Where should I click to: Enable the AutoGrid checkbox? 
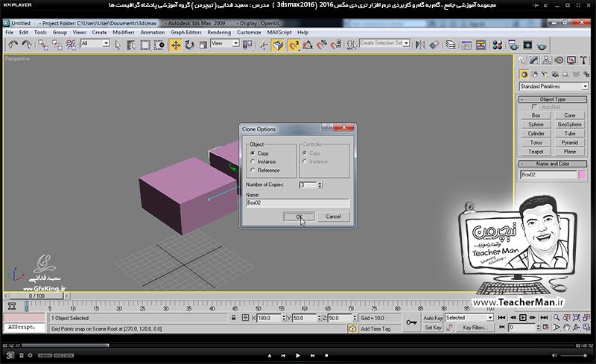[x=534, y=107]
